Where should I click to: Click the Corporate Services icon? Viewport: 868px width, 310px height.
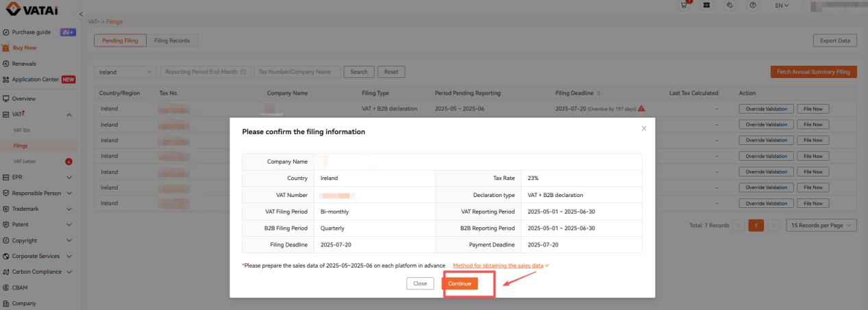tap(6, 256)
